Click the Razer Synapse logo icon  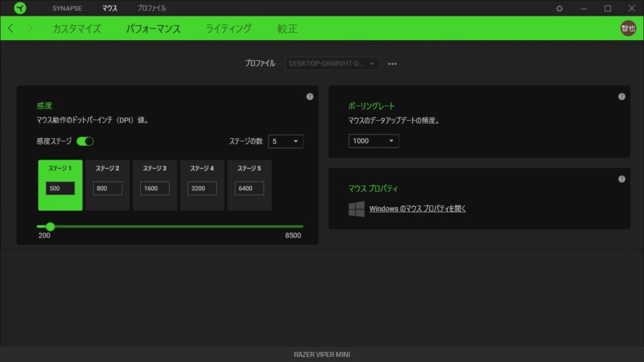pyautogui.click(x=19, y=8)
